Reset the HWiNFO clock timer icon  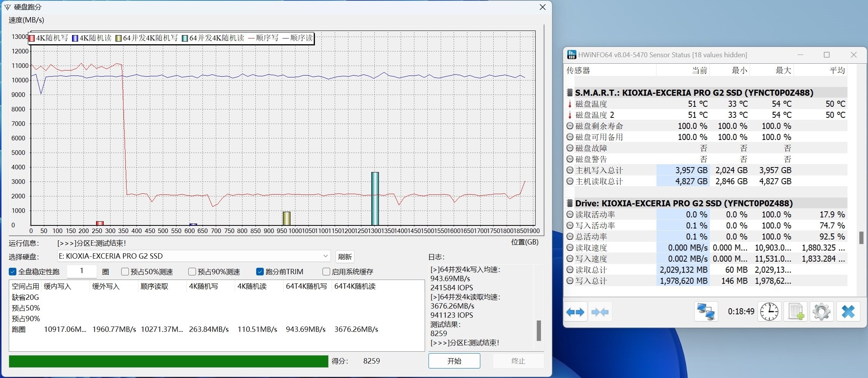pos(769,312)
